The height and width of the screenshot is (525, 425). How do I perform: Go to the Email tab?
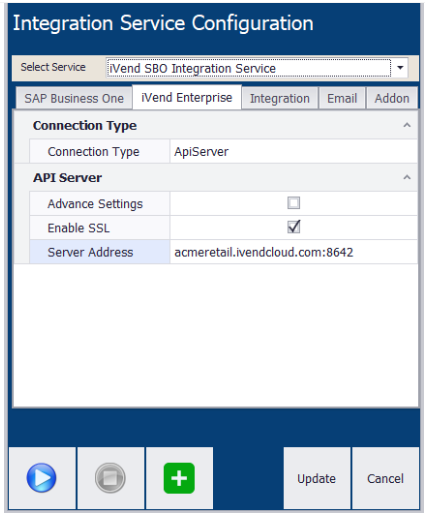(342, 98)
